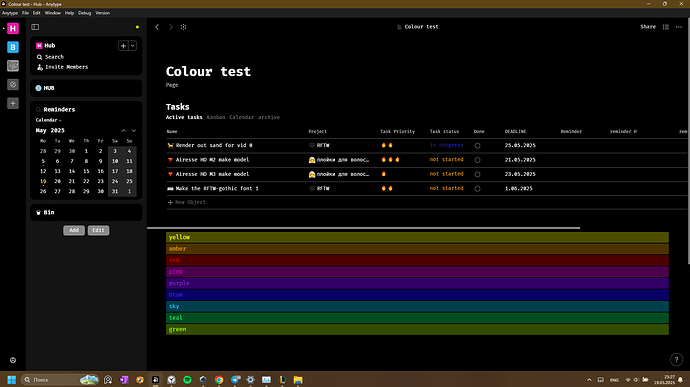This screenshot has width=690, height=387.
Task: Switch to the blue B space
Action: 13,47
